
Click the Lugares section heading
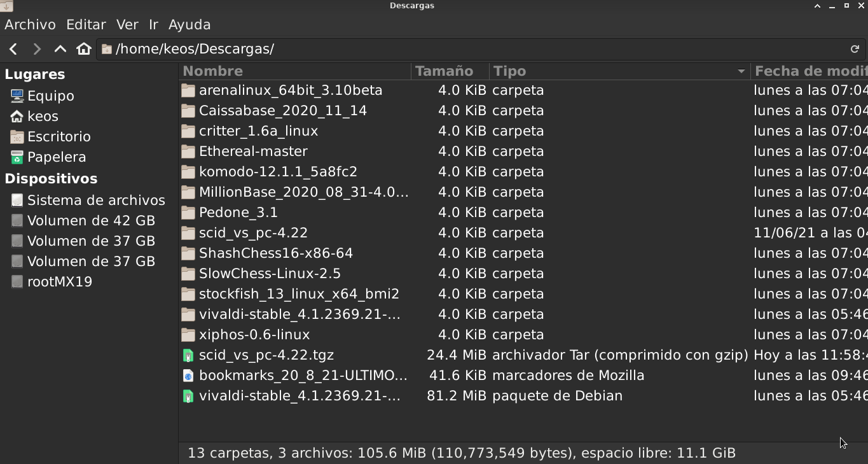35,74
